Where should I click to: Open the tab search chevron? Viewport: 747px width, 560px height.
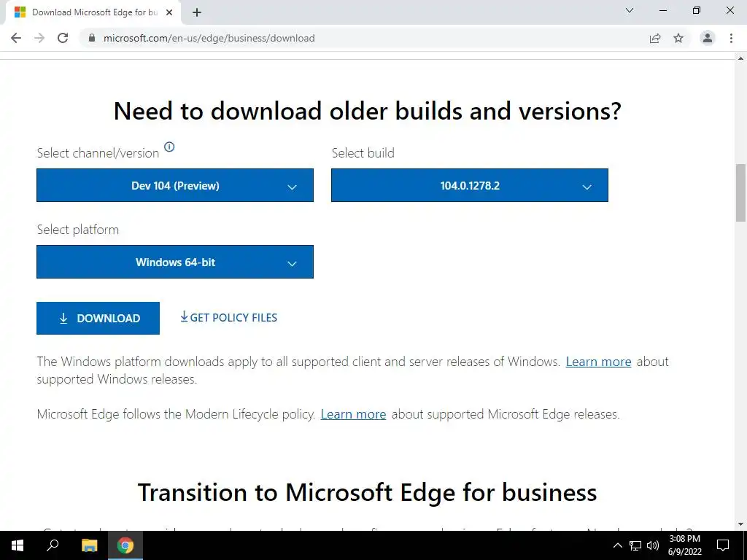(x=630, y=10)
